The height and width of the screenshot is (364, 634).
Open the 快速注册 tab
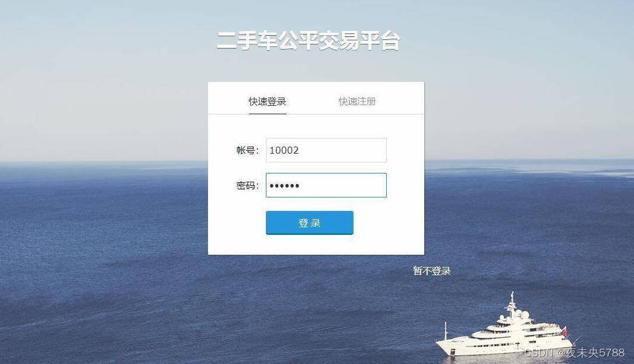click(x=357, y=101)
